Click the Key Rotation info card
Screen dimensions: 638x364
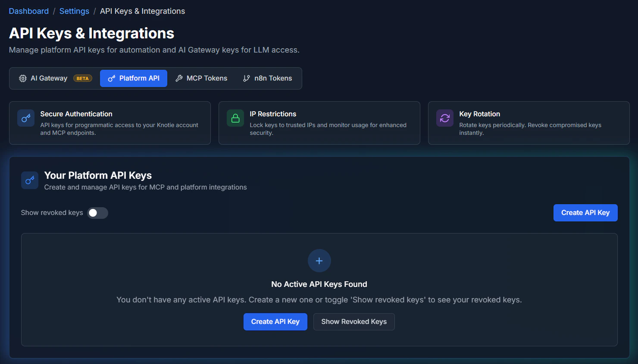(529, 123)
